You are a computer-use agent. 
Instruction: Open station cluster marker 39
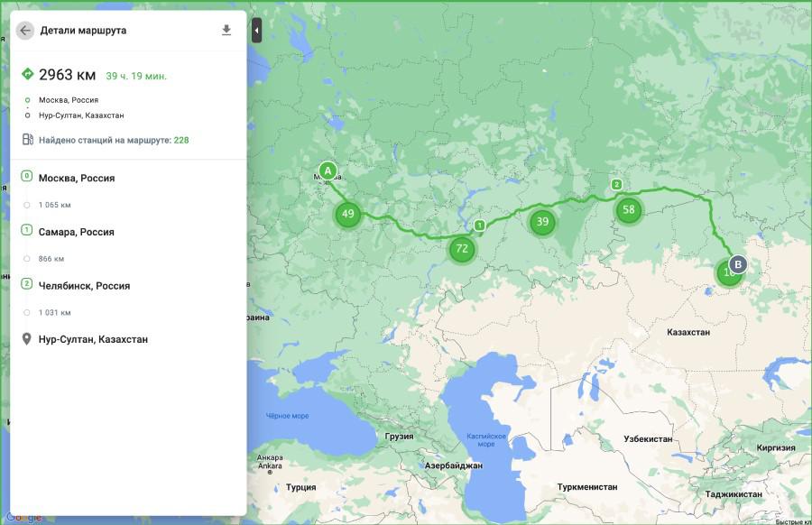click(542, 222)
